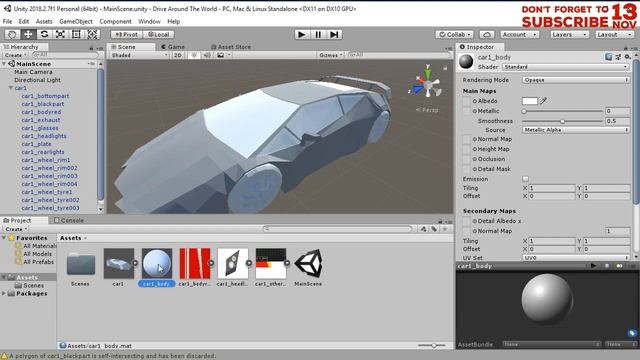This screenshot has width=640, height=360.
Task: Open the Layers dropdown
Action: coord(569,35)
